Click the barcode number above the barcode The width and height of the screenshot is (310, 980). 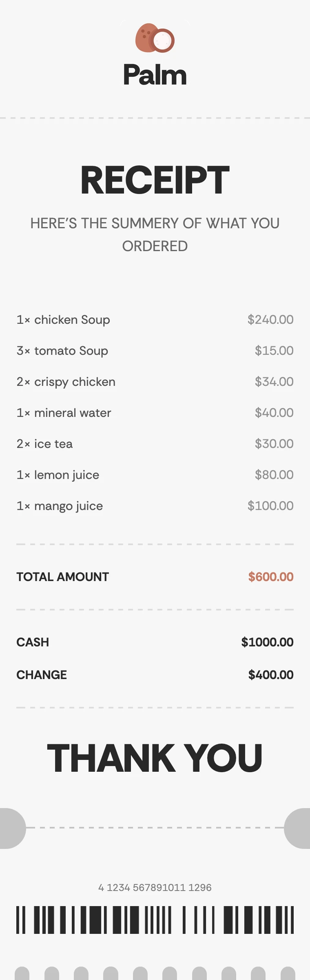(x=155, y=887)
